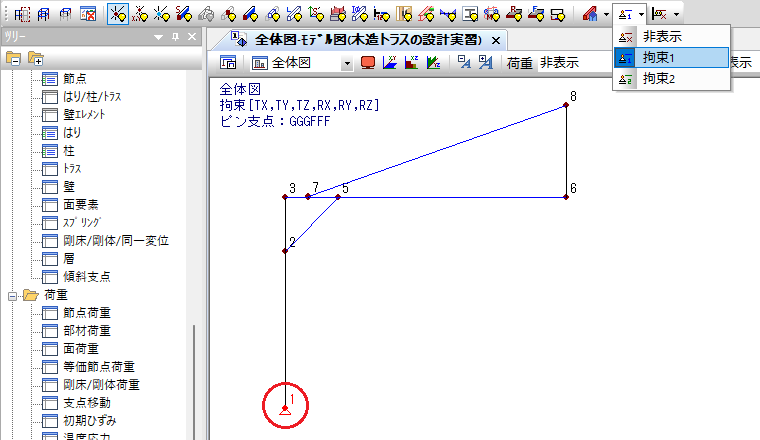Open the 3D solid display dropdown arrow

click(606, 15)
